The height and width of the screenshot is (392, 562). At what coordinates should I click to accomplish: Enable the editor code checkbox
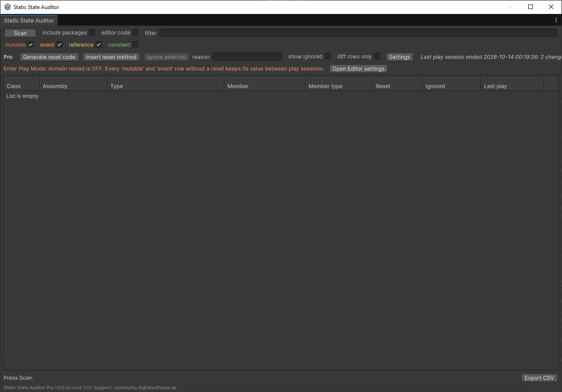pos(136,32)
